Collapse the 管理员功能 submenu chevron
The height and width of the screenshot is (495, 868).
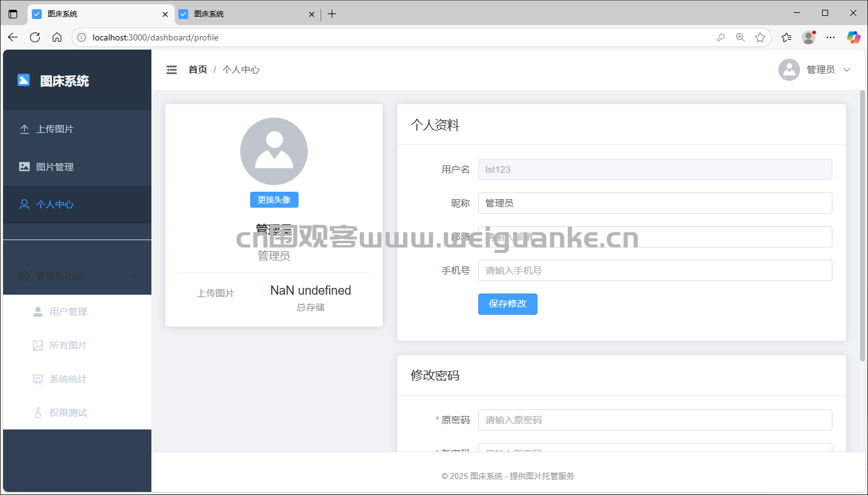pos(134,276)
